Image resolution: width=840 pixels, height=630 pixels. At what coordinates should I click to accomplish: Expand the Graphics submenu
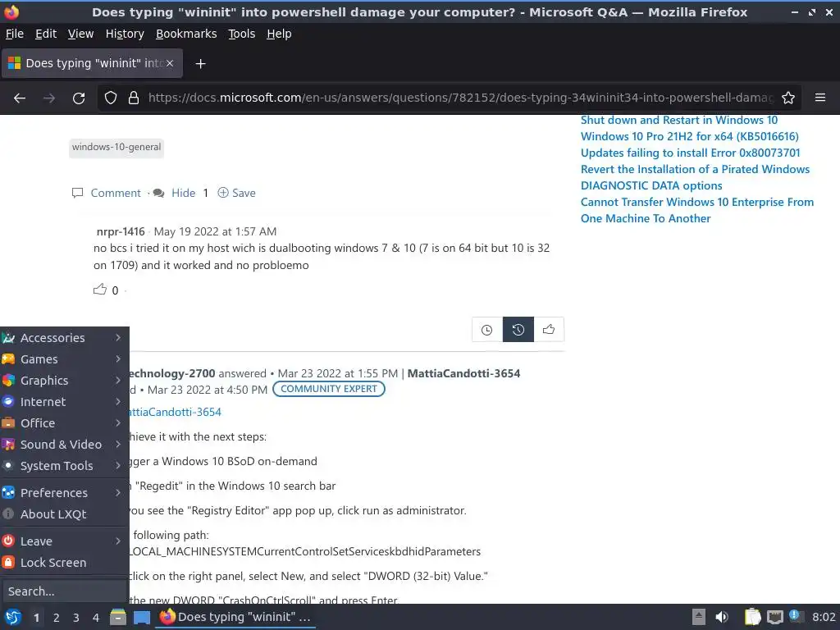64,381
